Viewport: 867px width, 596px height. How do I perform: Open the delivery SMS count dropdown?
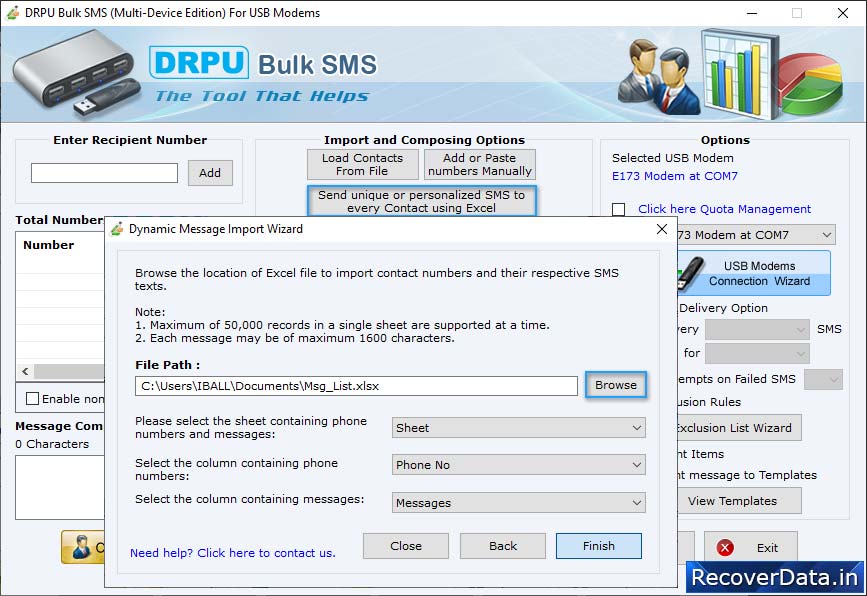coord(757,330)
